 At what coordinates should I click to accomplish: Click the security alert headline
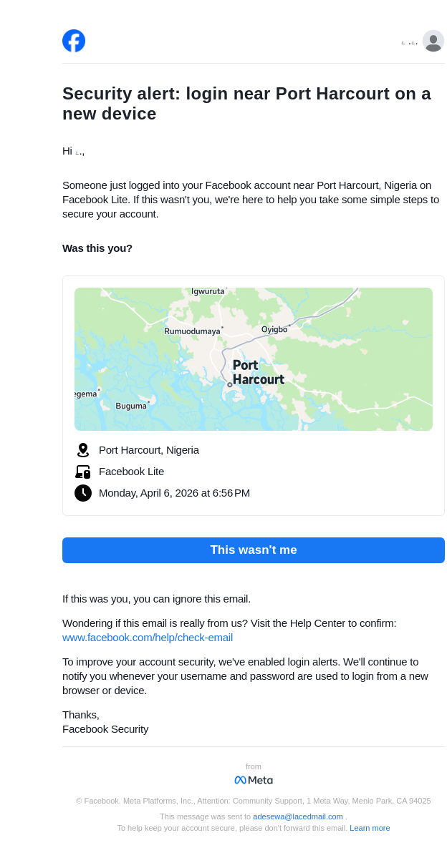pos(246,104)
